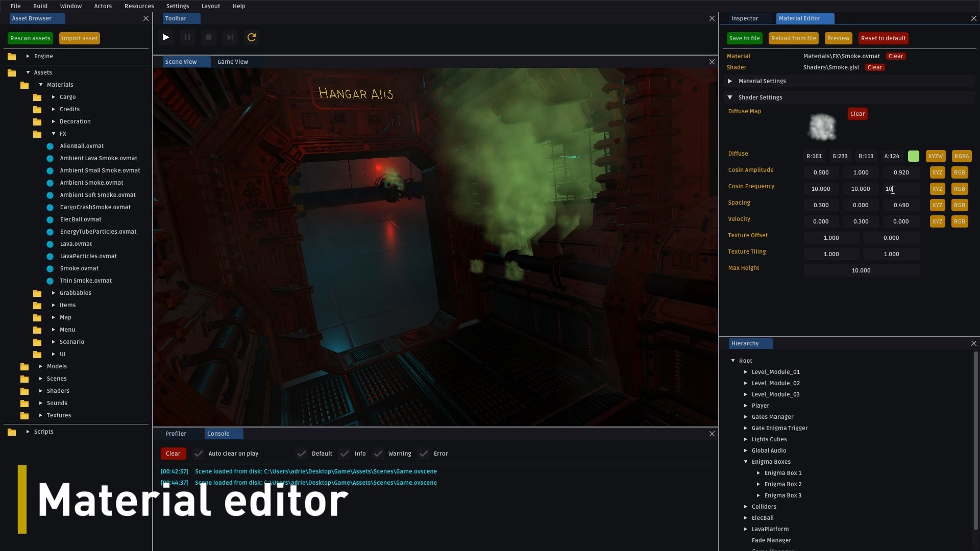Select the Smoke.ovmat material icon
The image size is (980, 551).
pyautogui.click(x=50, y=268)
